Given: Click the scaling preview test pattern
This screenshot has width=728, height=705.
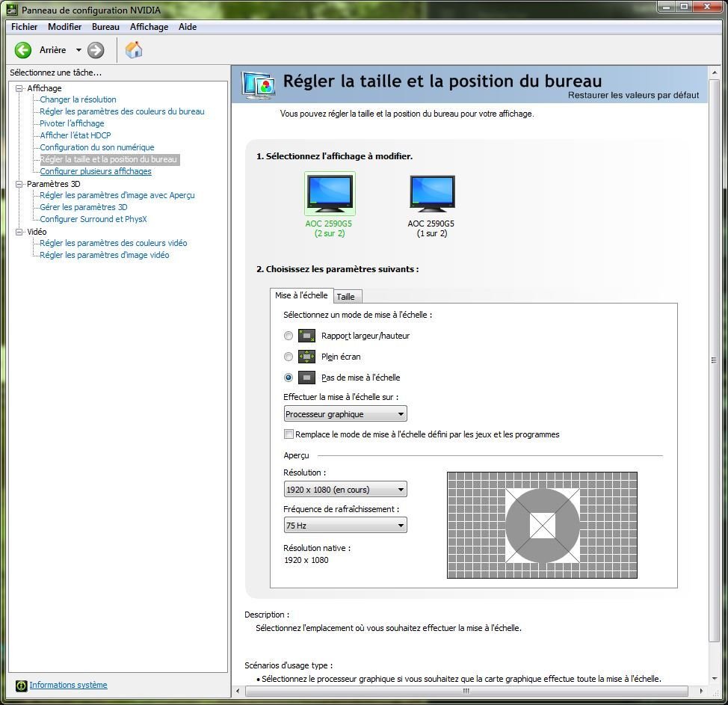Looking at the screenshot, I should [542, 526].
